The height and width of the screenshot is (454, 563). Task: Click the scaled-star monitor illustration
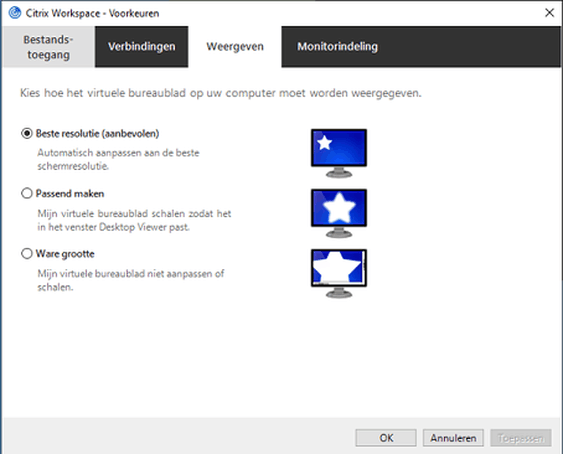[x=339, y=213]
